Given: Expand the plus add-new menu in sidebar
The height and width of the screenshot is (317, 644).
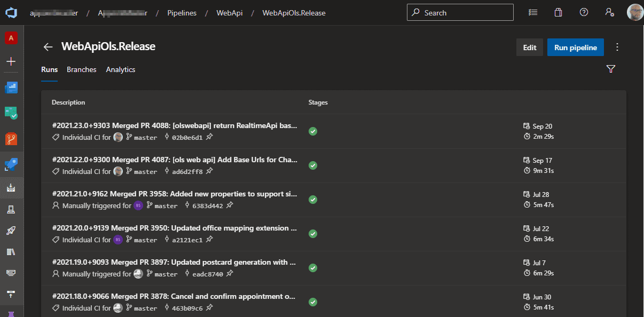Looking at the screenshot, I should (11, 61).
